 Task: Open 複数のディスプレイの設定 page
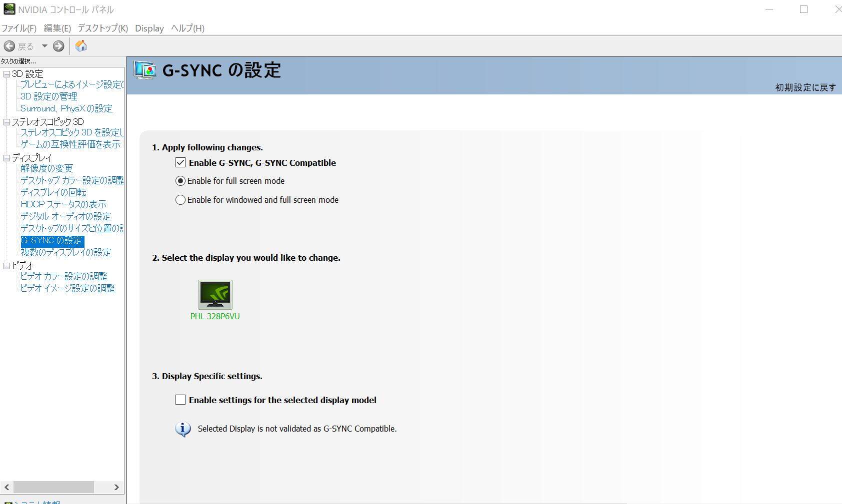pyautogui.click(x=66, y=252)
